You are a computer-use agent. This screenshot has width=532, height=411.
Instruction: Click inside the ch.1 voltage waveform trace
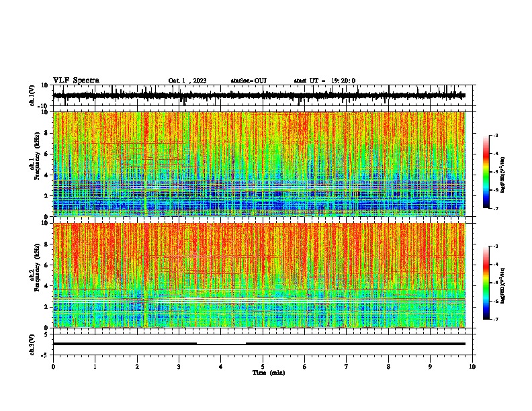click(259, 95)
